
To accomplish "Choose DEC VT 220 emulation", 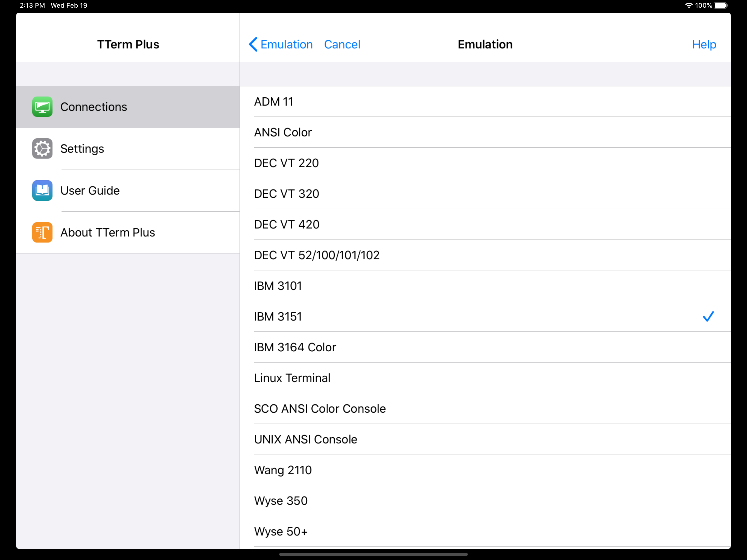I will tap(485, 163).
